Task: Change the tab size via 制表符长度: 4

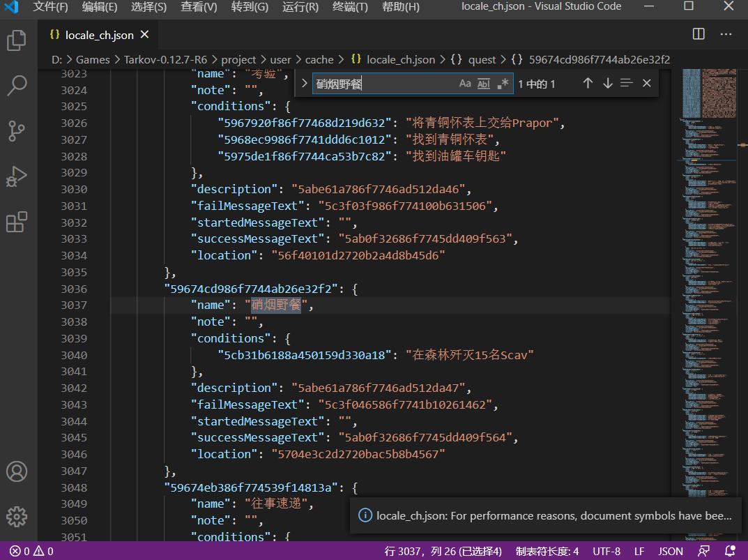Action: coord(547,552)
